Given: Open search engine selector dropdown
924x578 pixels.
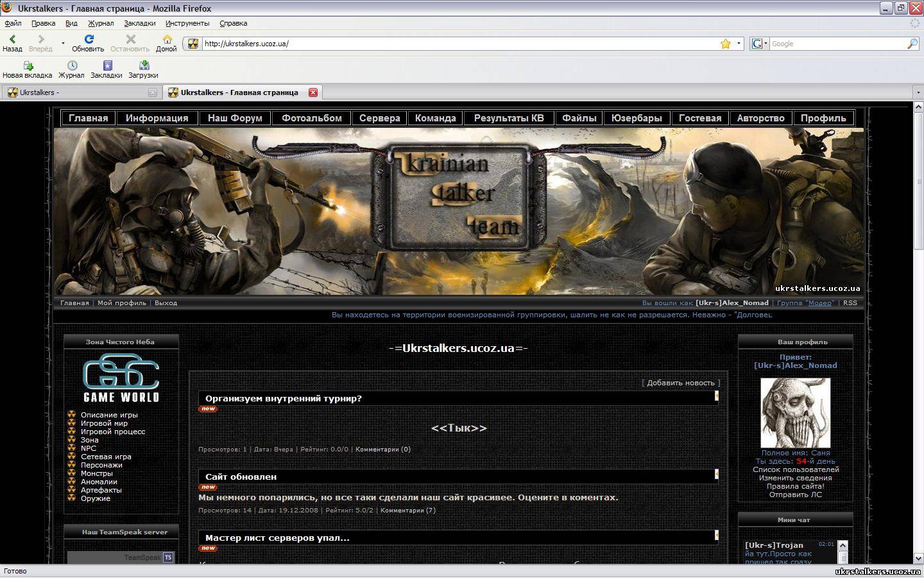Looking at the screenshot, I should click(765, 44).
